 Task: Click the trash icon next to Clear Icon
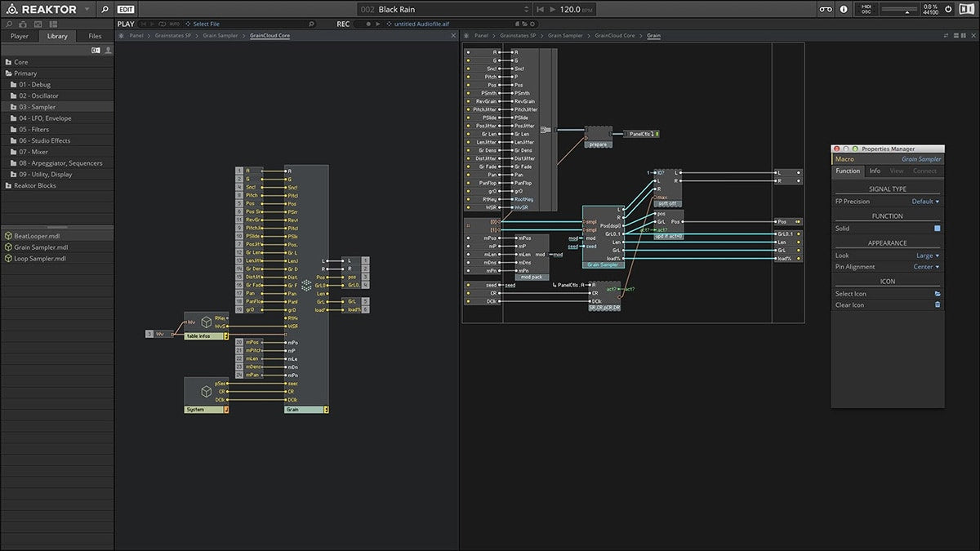(x=938, y=304)
